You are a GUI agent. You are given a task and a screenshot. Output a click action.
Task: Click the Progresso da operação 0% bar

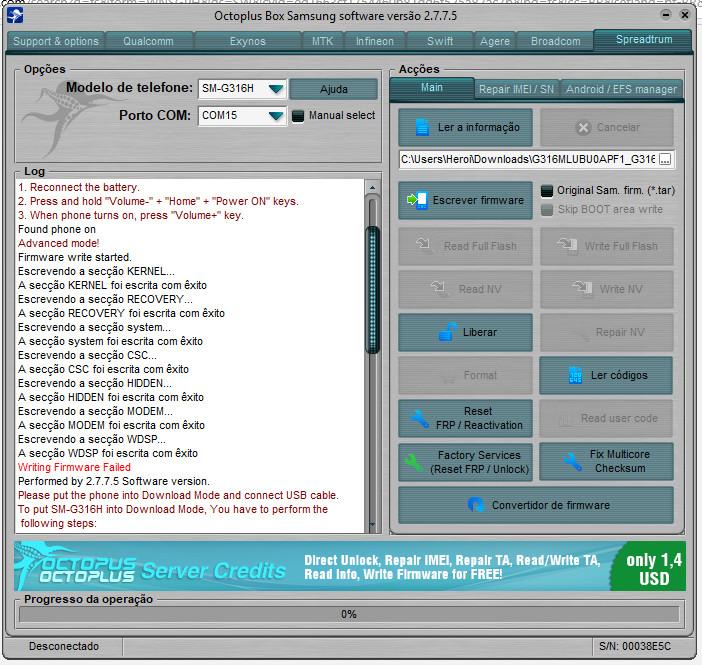[349, 614]
